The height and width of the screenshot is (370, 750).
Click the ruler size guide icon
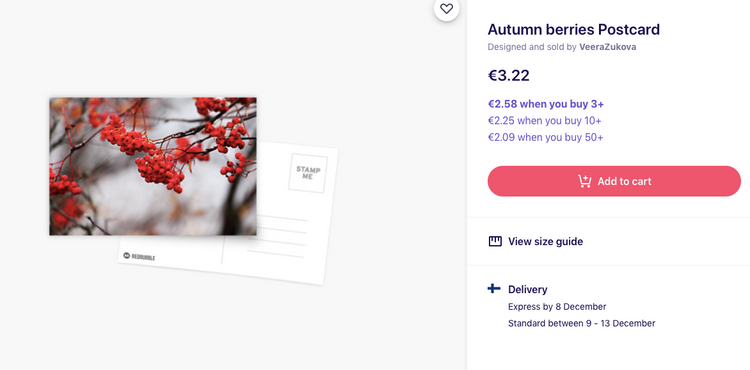point(495,241)
